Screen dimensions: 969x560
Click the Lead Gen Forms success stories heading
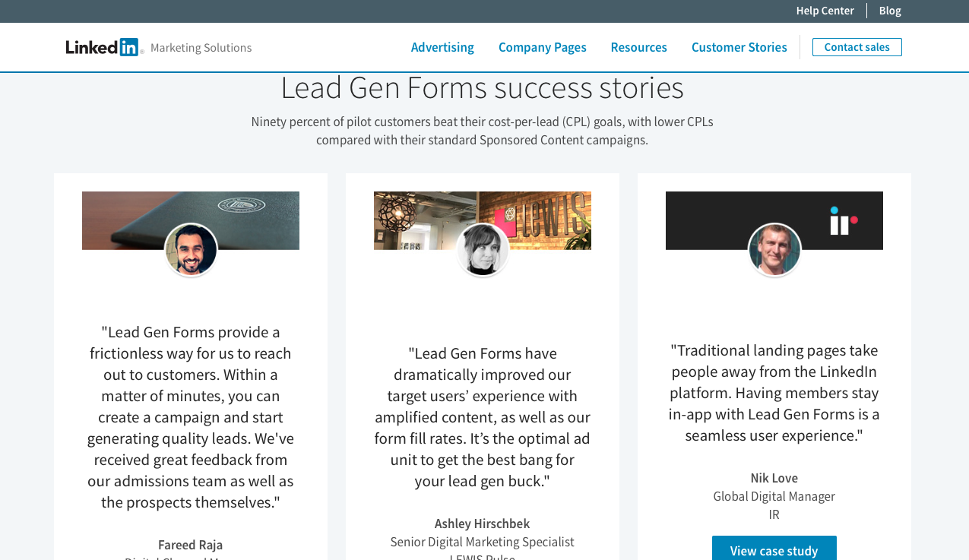point(482,88)
